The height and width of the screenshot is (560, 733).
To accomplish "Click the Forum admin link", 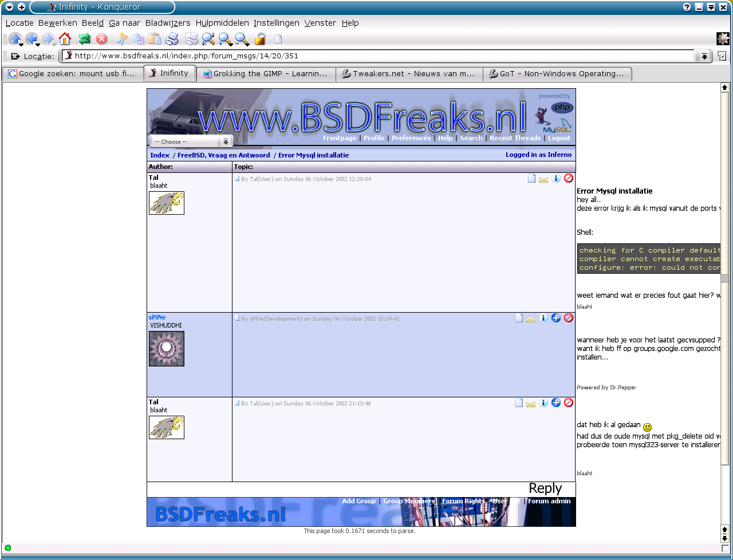I will 549,501.
